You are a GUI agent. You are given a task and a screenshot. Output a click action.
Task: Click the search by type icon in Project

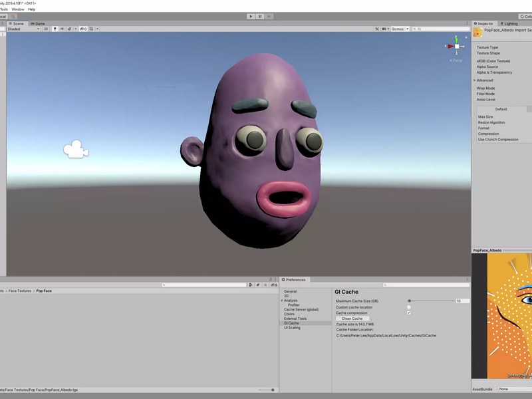(x=251, y=285)
